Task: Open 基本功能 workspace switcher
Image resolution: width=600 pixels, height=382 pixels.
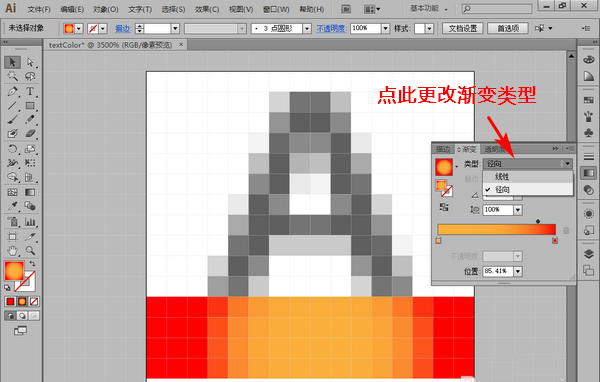Action: pos(429,8)
